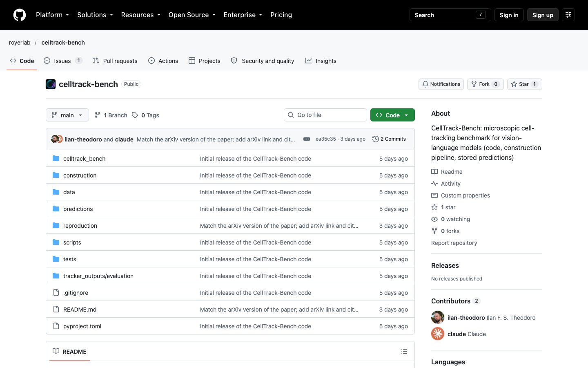Click the Sign up button

(543, 15)
